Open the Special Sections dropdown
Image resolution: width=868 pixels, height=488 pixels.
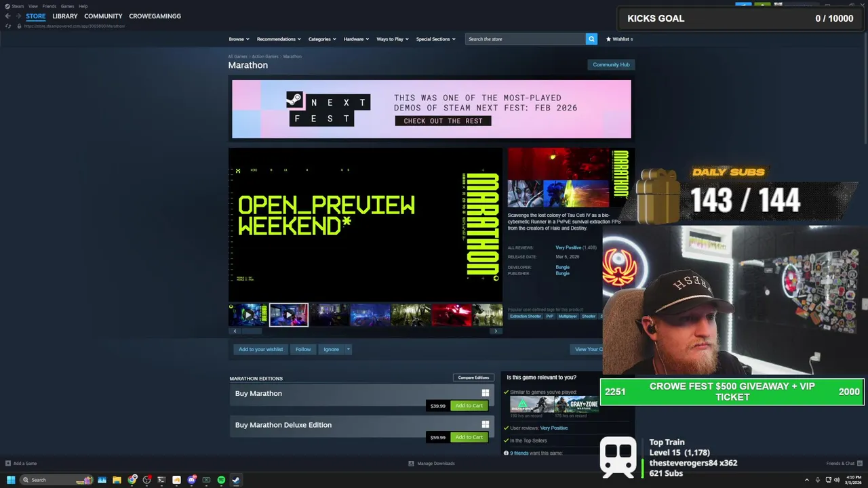435,39
